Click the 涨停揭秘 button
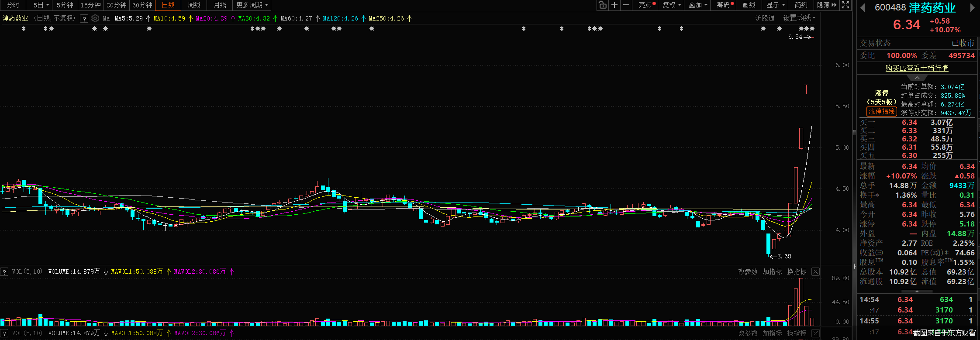Screen dimensions: 980x340 882,112
